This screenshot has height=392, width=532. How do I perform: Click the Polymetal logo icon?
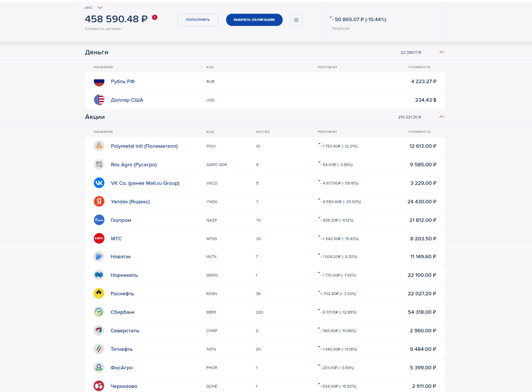tap(99, 146)
